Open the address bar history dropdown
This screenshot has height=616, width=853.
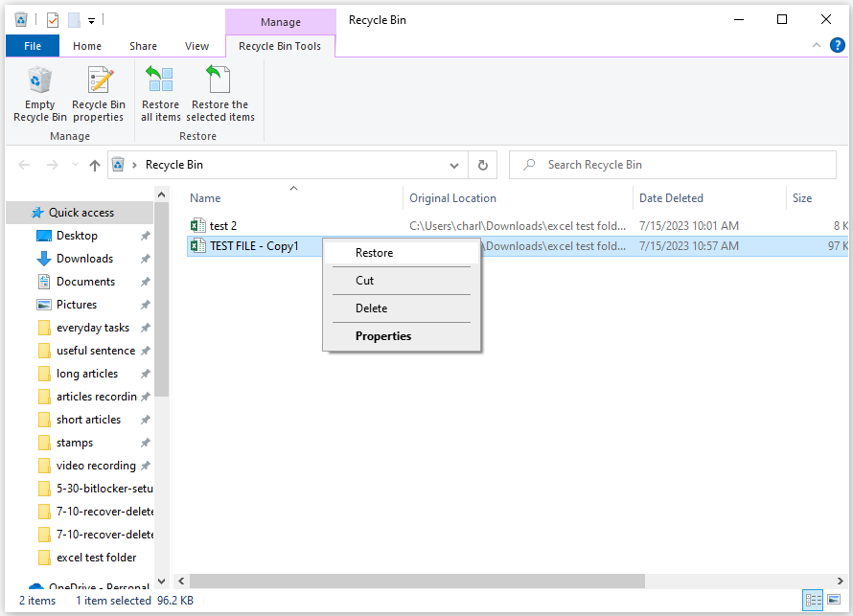click(x=453, y=166)
